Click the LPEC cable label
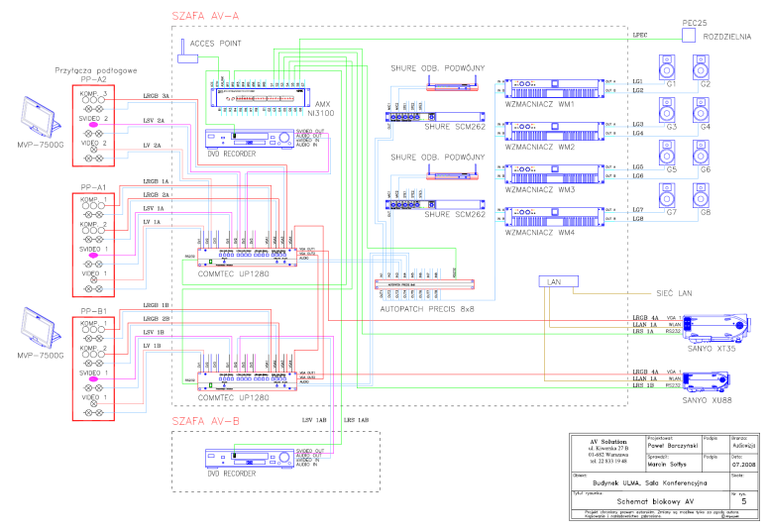 [x=640, y=35]
